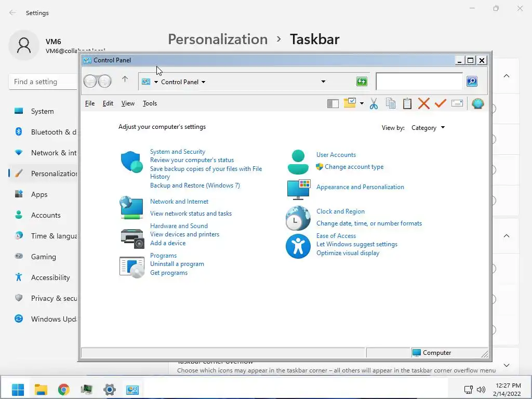Open the System and Security link
This screenshot has height=399, width=532.
point(178,152)
